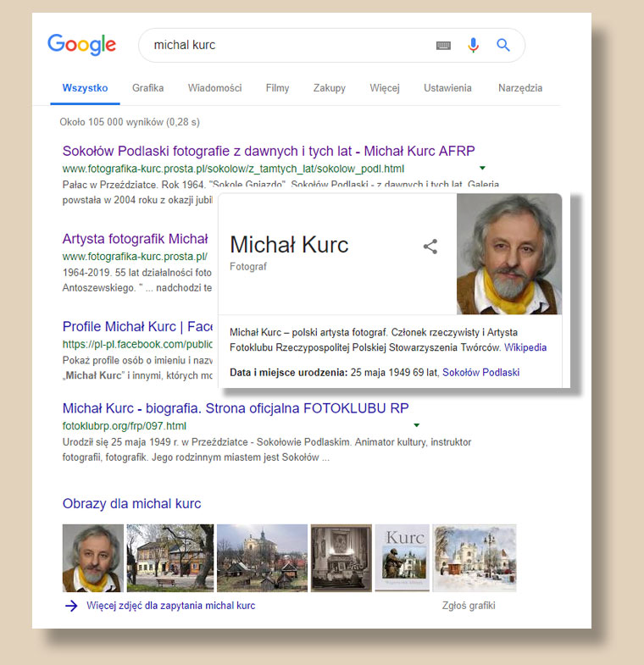The width and height of the screenshot is (644, 665).
Task: Click Więcej zdjęć dla zapytania michal kurc
Action: pyautogui.click(x=171, y=606)
